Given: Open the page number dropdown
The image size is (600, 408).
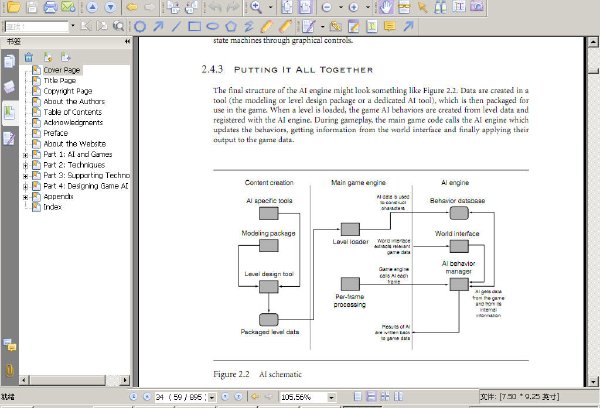Looking at the screenshot, I should (x=212, y=397).
